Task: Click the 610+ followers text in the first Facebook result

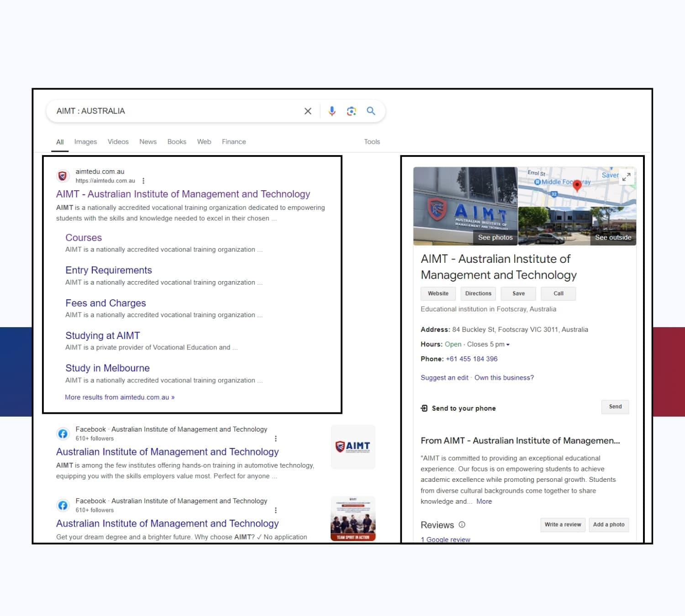Action: pos(95,439)
